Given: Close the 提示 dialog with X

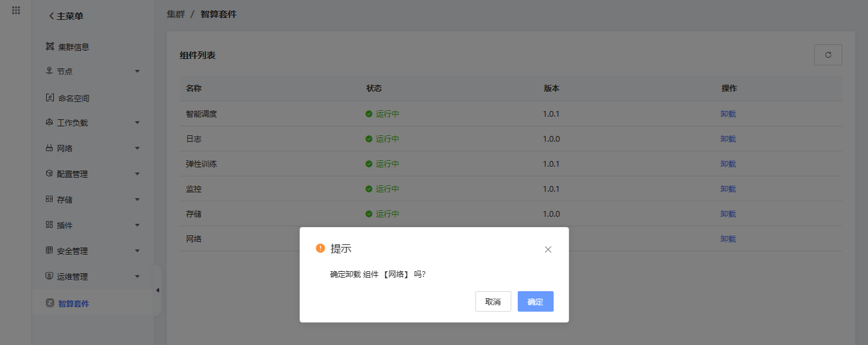Looking at the screenshot, I should pos(548,249).
